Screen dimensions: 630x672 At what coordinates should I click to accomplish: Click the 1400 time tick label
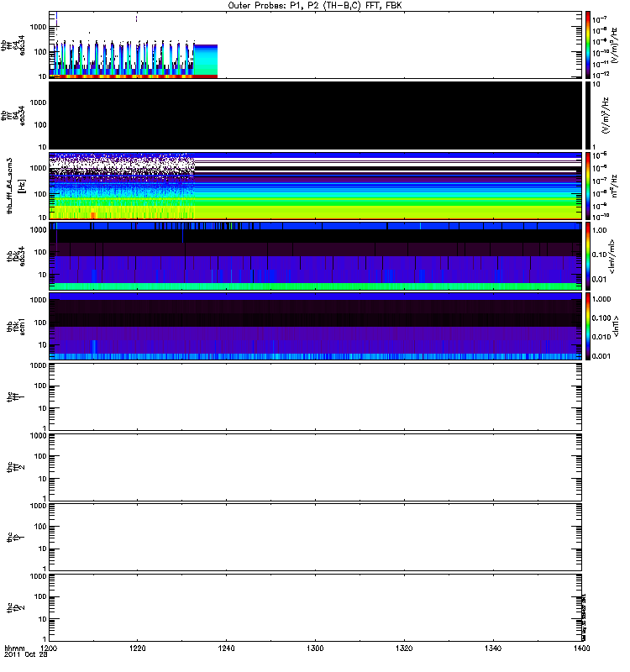point(580,649)
